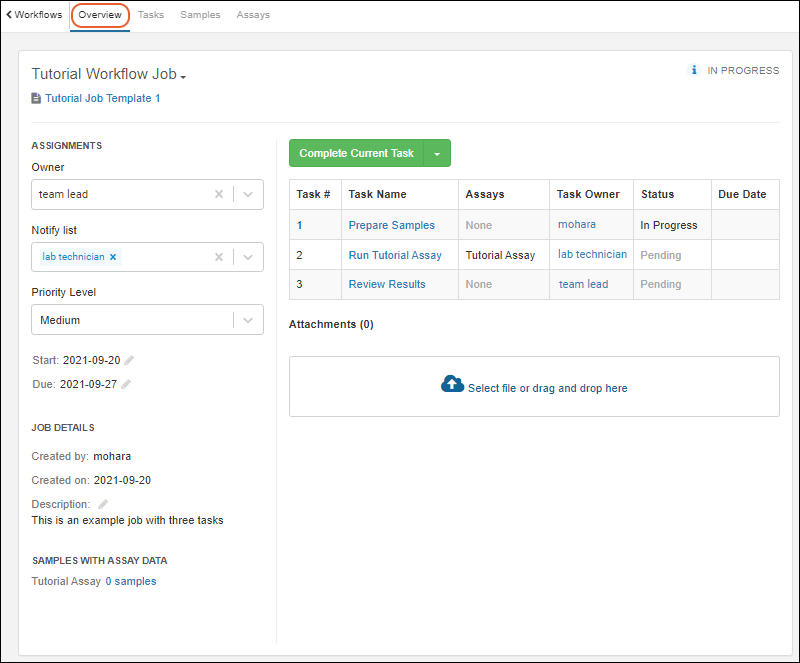Image resolution: width=800 pixels, height=663 pixels.
Task: Click the info icon beside IN PROGRESS
Action: tap(694, 71)
